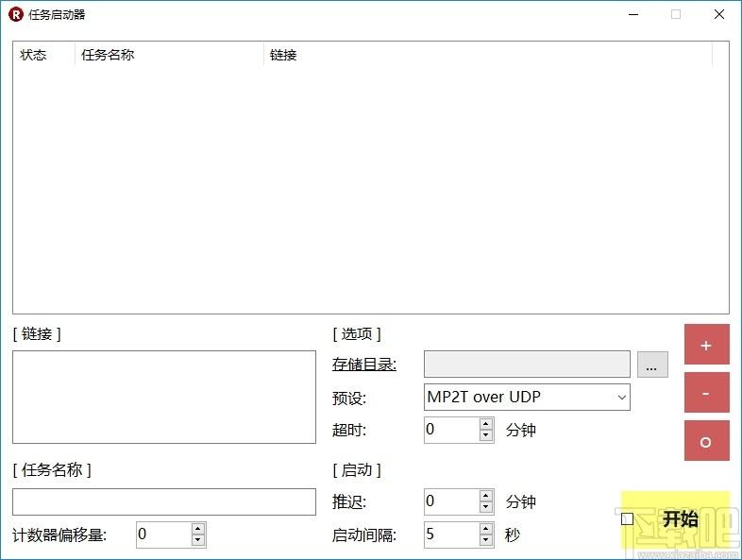This screenshot has width=742, height=560.
Task: Click the 任务名称 task name field
Action: (x=164, y=501)
